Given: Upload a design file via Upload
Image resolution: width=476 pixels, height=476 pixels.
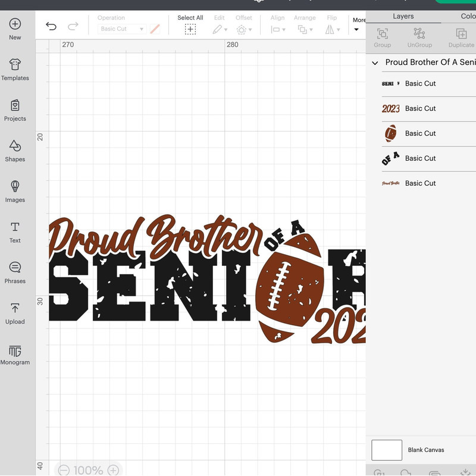Looking at the screenshot, I should coord(14,314).
